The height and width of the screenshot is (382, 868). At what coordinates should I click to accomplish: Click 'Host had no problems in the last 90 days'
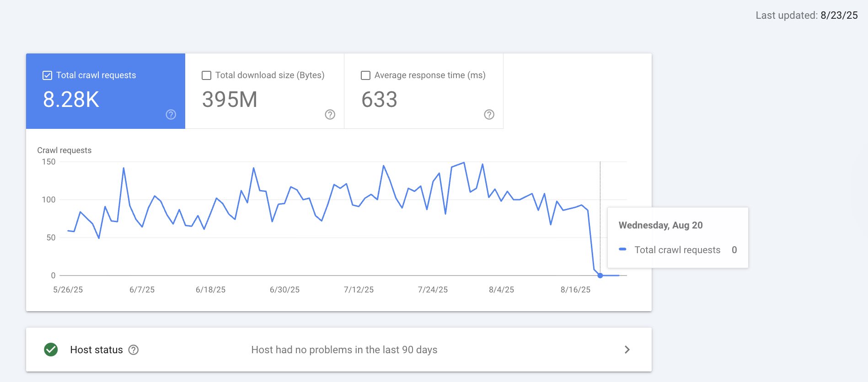(344, 350)
